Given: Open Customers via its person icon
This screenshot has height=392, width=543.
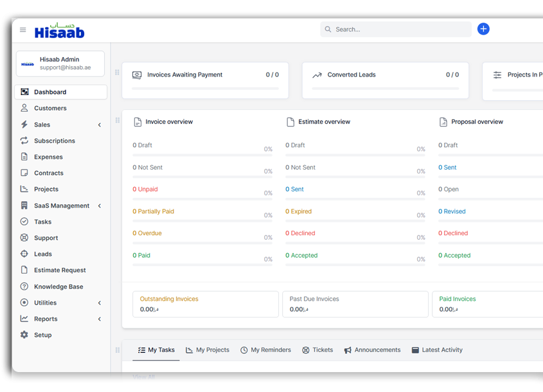Looking at the screenshot, I should (24, 109).
